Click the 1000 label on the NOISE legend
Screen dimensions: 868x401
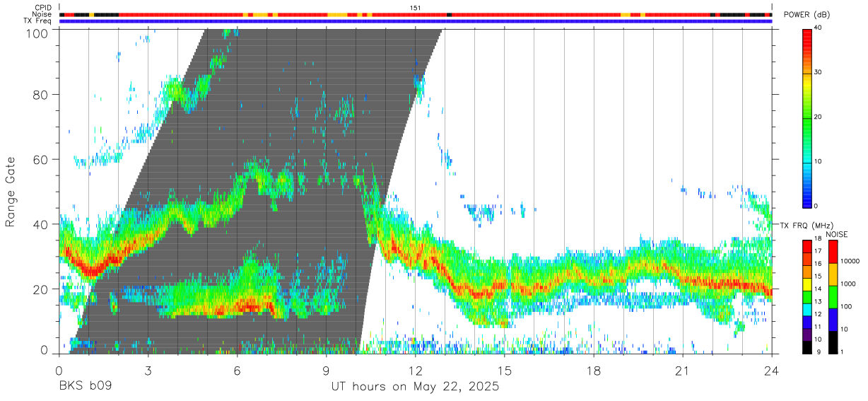click(x=848, y=284)
